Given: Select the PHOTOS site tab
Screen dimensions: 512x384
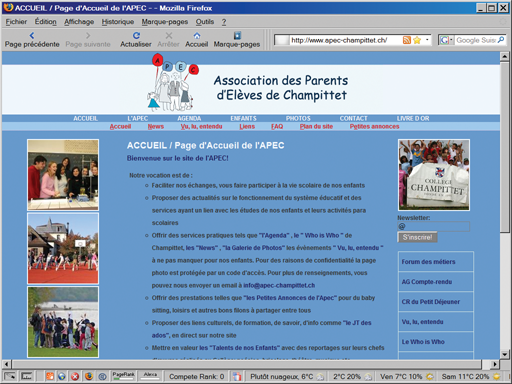Looking at the screenshot, I should click(298, 118).
